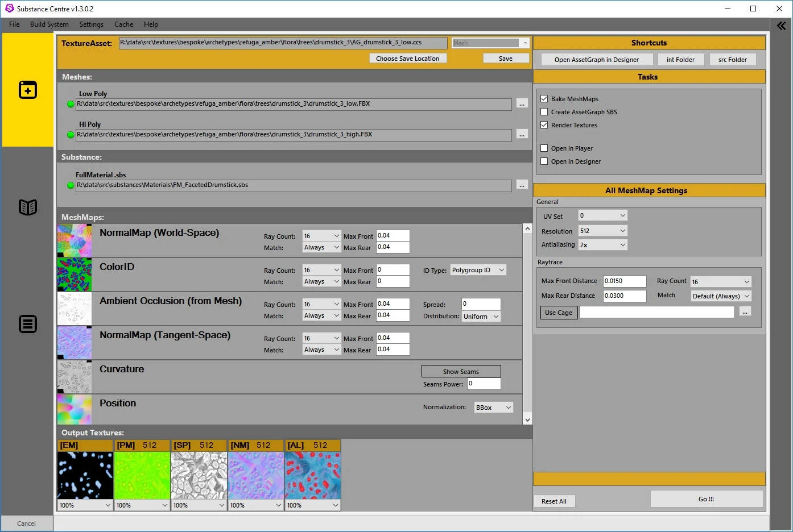793x532 pixels.
Task: Uncheck the Render Textures task
Action: pos(544,124)
